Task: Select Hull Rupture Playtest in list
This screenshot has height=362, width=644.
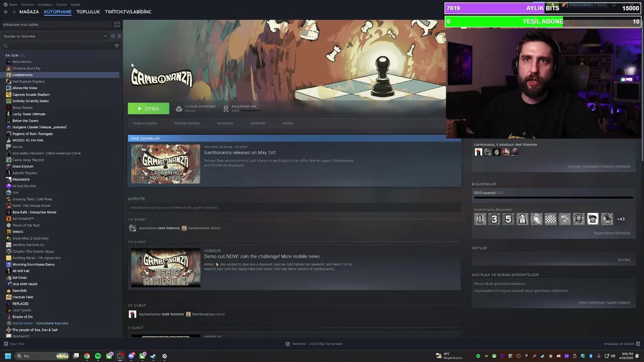Action: [x=28, y=81]
